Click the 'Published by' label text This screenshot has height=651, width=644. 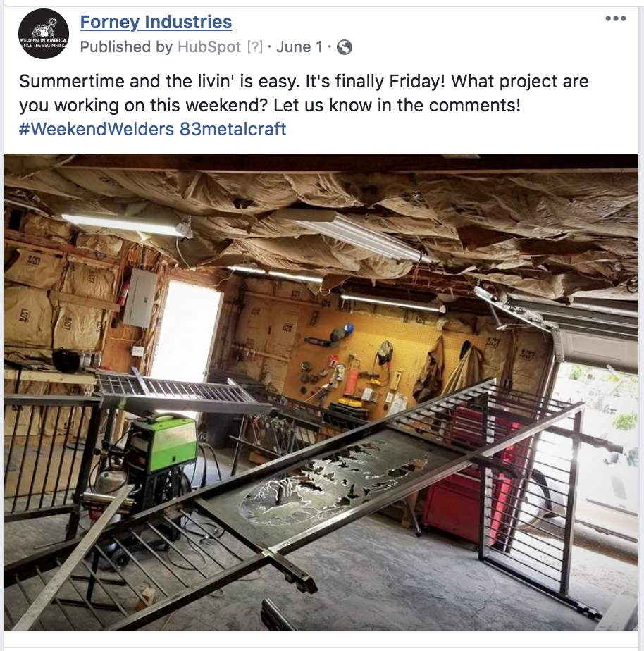pyautogui.click(x=126, y=47)
